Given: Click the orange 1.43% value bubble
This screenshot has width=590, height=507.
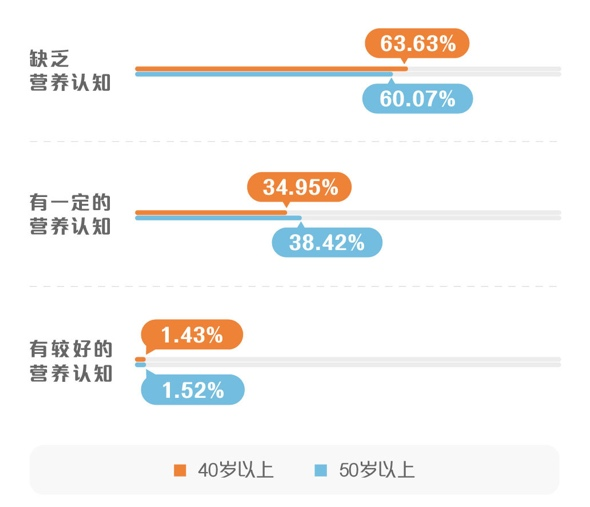Looking at the screenshot, I should 192,335.
